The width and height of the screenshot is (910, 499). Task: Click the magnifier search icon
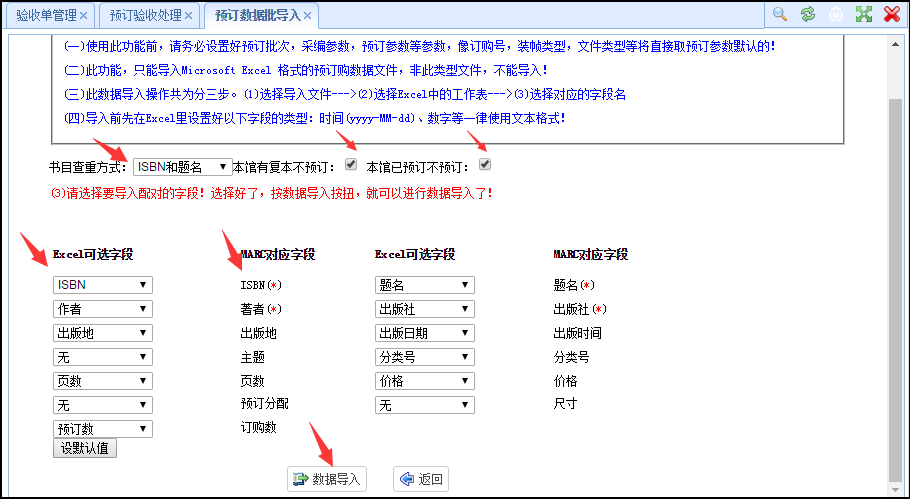779,14
